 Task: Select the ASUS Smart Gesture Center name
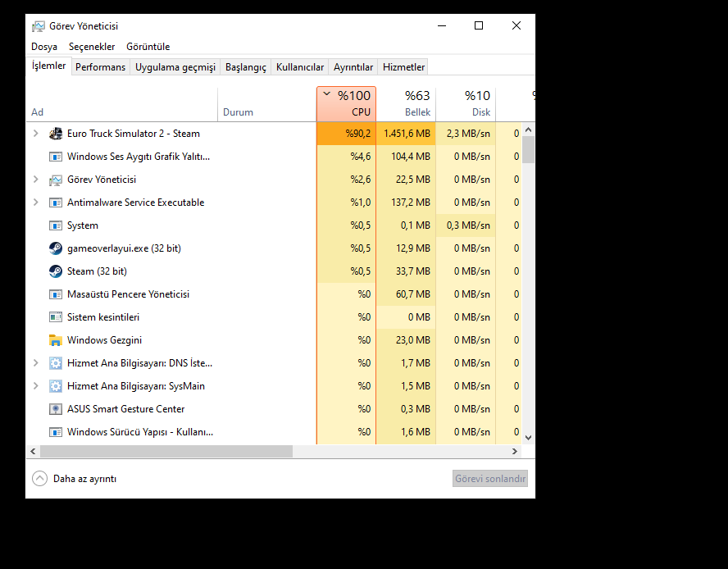(125, 409)
